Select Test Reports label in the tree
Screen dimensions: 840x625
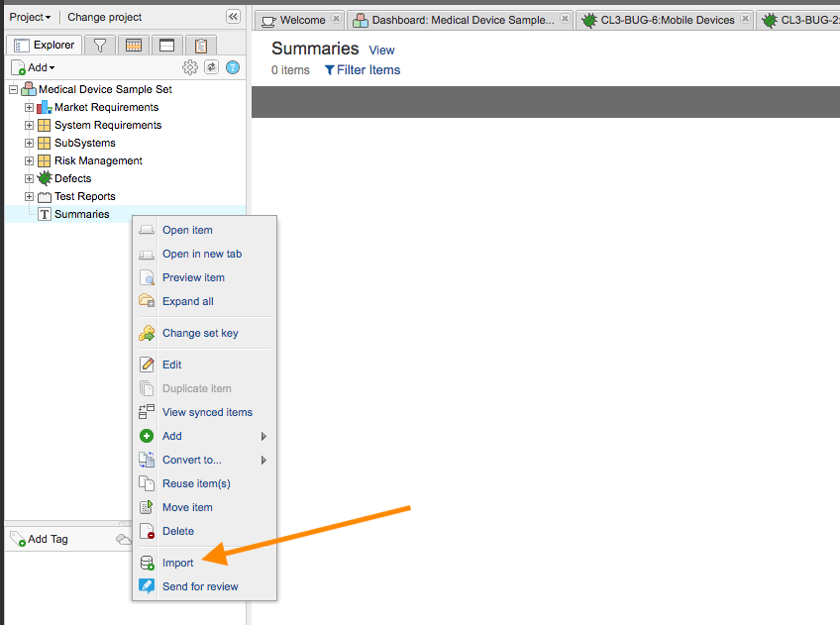pyautogui.click(x=84, y=196)
